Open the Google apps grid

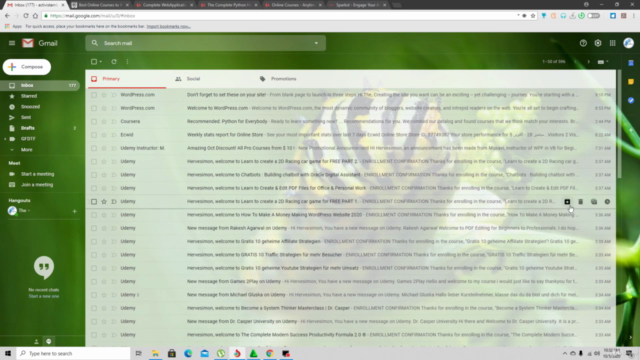click(613, 43)
